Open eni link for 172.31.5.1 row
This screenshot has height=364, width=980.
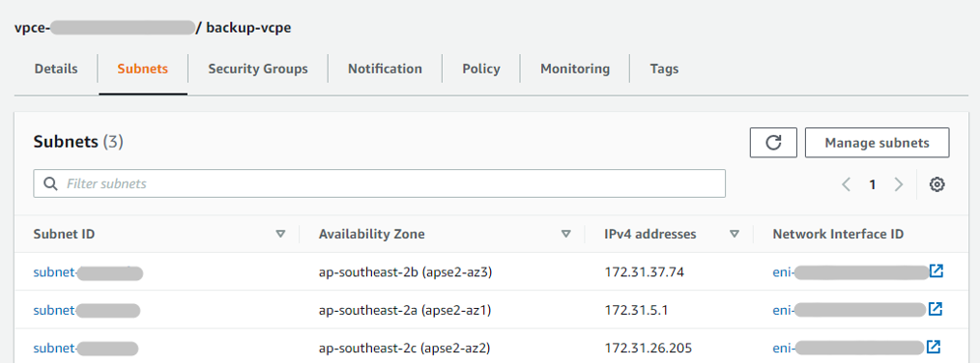(850, 310)
